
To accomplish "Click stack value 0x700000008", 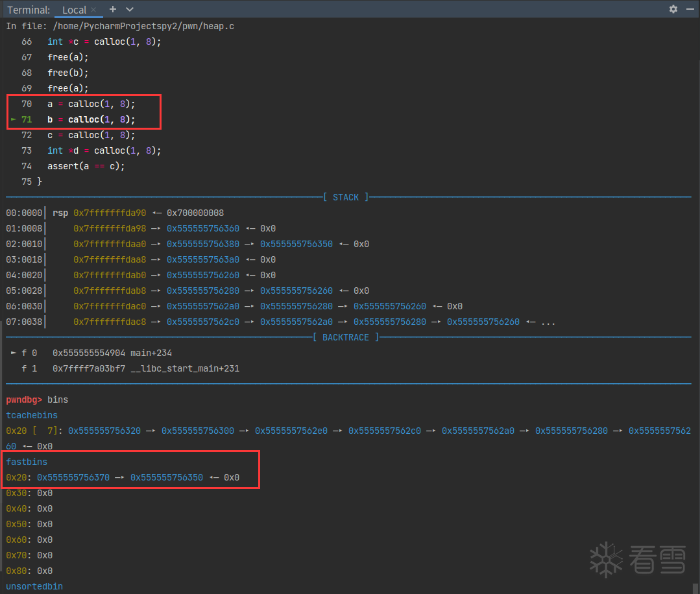I will coord(195,213).
